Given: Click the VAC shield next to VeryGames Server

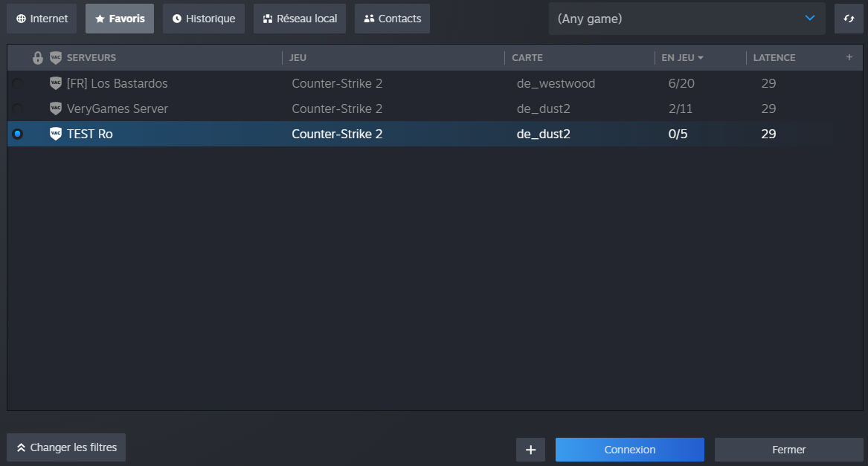Looking at the screenshot, I should (x=56, y=109).
